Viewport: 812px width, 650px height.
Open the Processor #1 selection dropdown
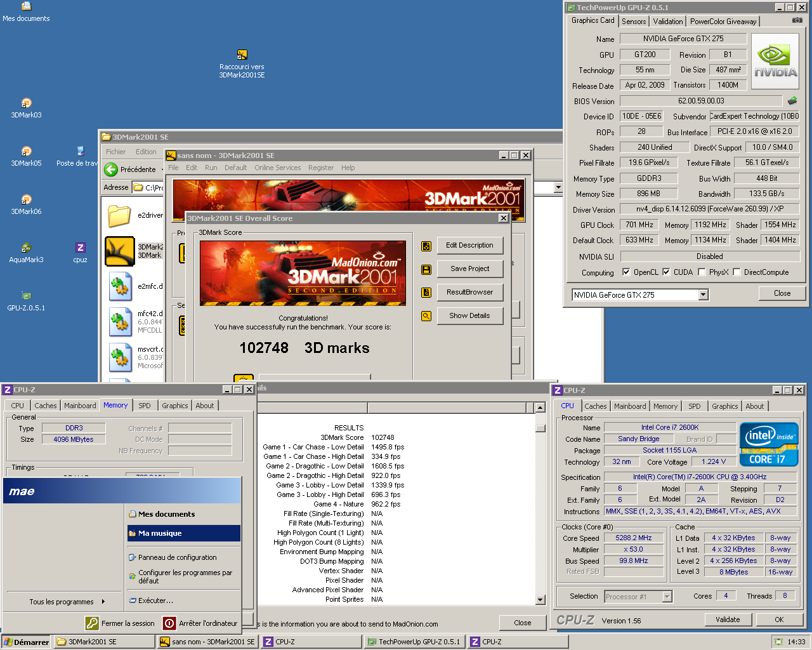coord(667,597)
